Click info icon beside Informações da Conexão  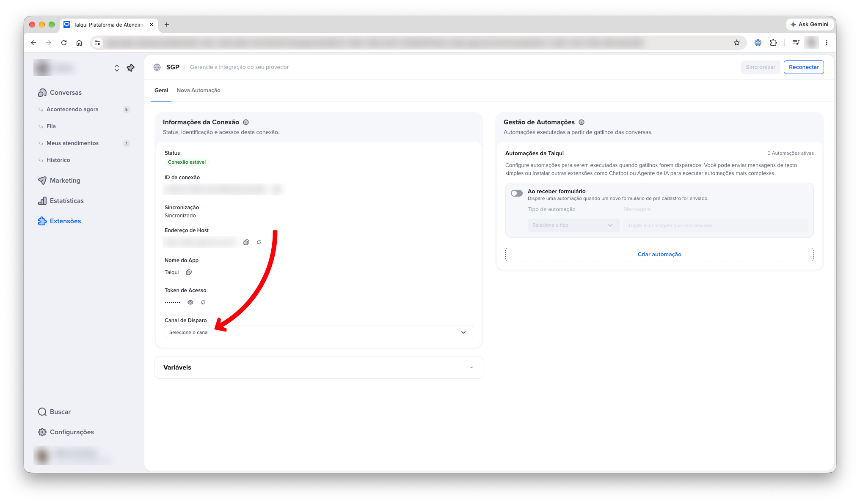point(246,122)
